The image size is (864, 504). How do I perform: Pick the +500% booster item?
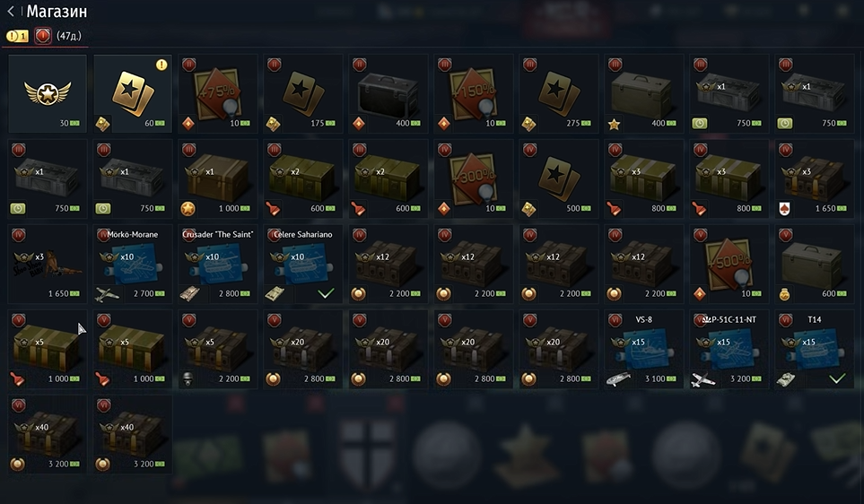click(729, 265)
